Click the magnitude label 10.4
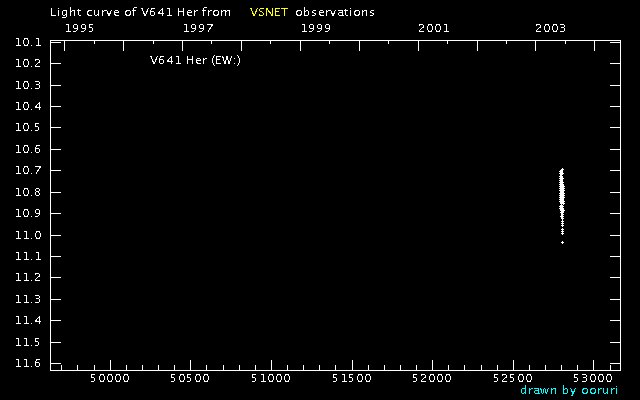This screenshot has height=400, width=640. 28,106
